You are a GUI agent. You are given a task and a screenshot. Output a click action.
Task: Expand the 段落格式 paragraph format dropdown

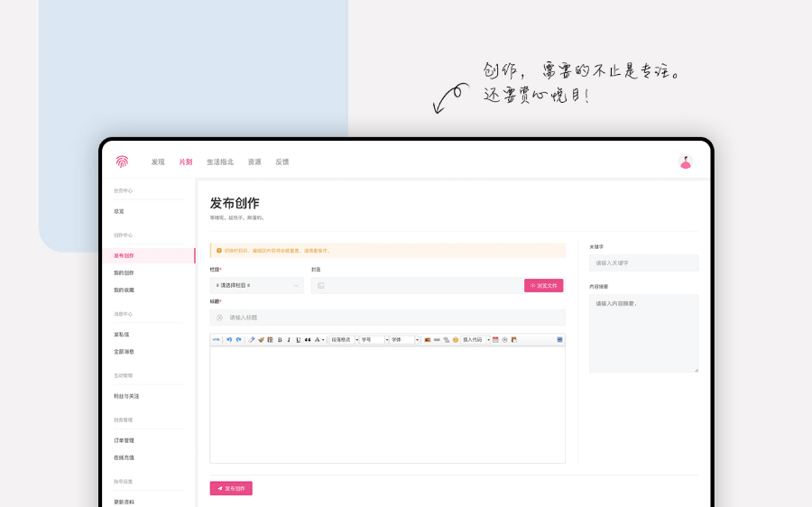point(343,340)
